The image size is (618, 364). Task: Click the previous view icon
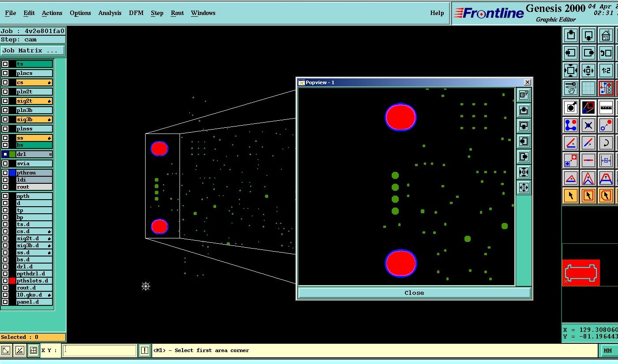[606, 53]
